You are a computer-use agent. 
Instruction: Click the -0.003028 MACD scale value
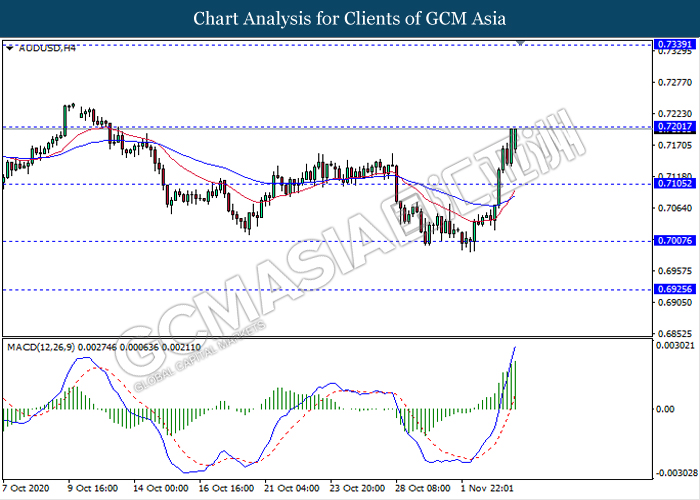(675, 473)
